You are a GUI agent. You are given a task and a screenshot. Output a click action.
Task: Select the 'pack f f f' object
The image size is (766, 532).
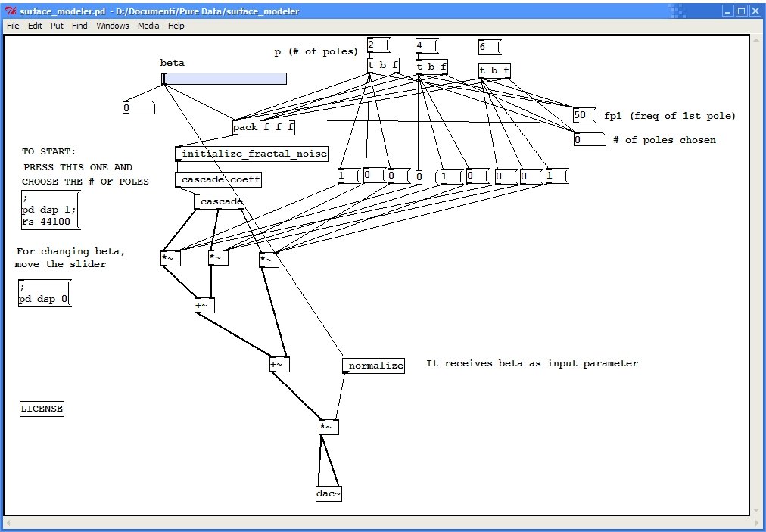tap(264, 127)
